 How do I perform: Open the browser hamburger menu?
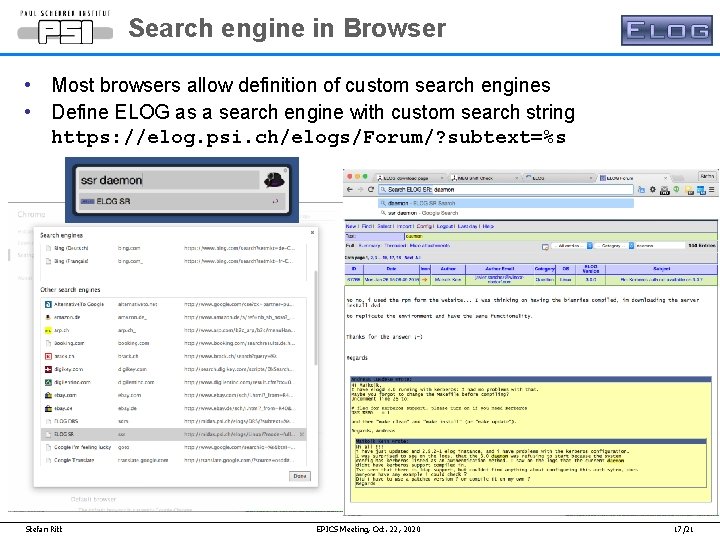pyautogui.click(x=712, y=190)
